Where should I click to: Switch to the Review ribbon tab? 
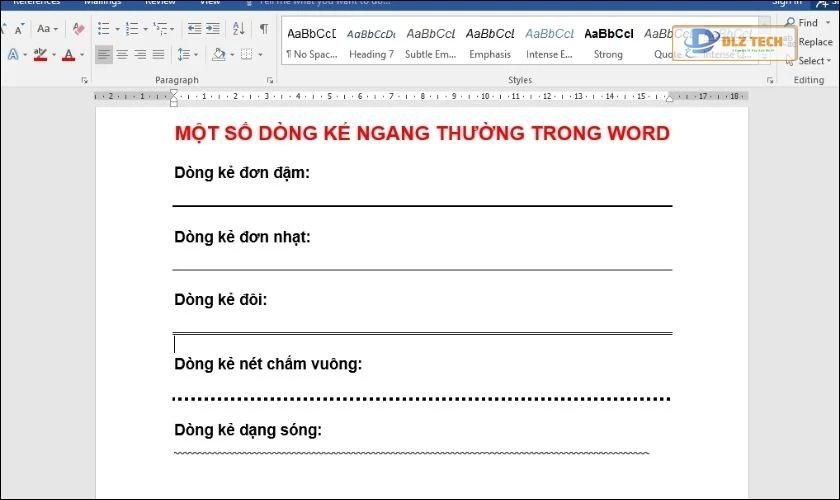point(160,3)
